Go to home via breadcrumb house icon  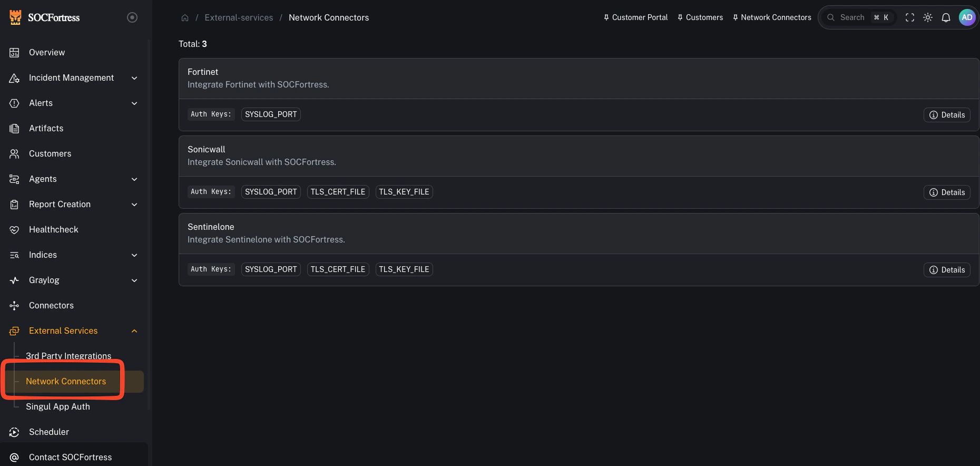click(x=185, y=18)
